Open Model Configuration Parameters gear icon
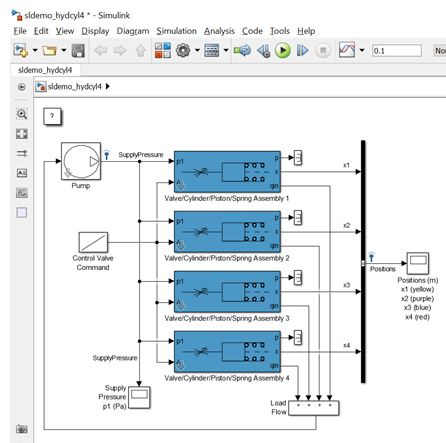The image size is (446, 443). click(183, 51)
